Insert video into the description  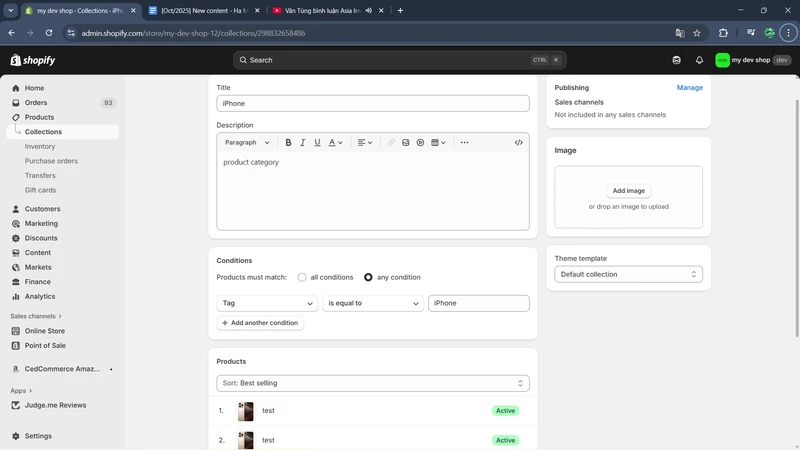pos(420,143)
